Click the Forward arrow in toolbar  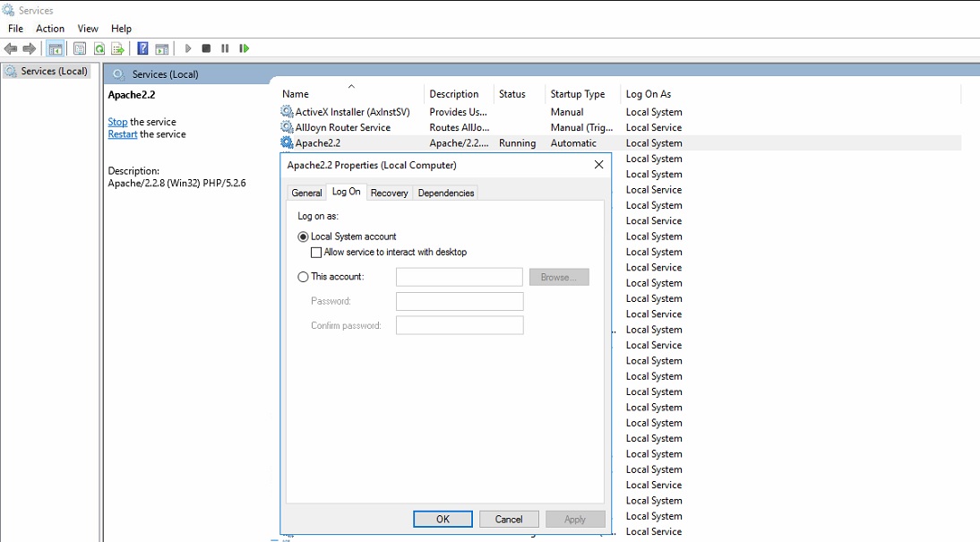click(x=29, y=48)
